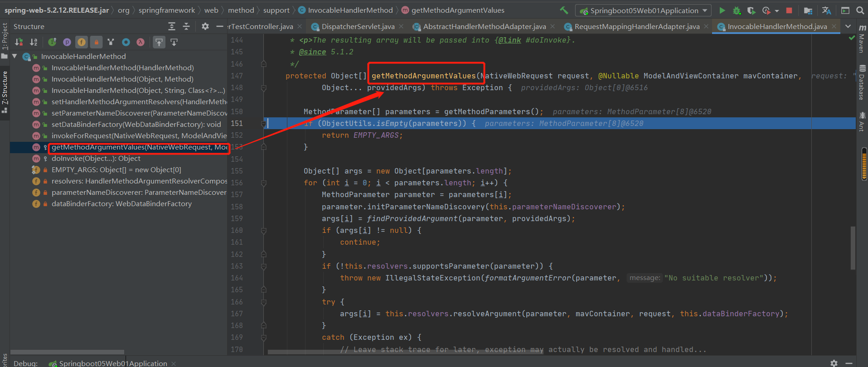Fold the for loop at line 156
Image resolution: width=868 pixels, height=367 pixels.
pyautogui.click(x=264, y=183)
